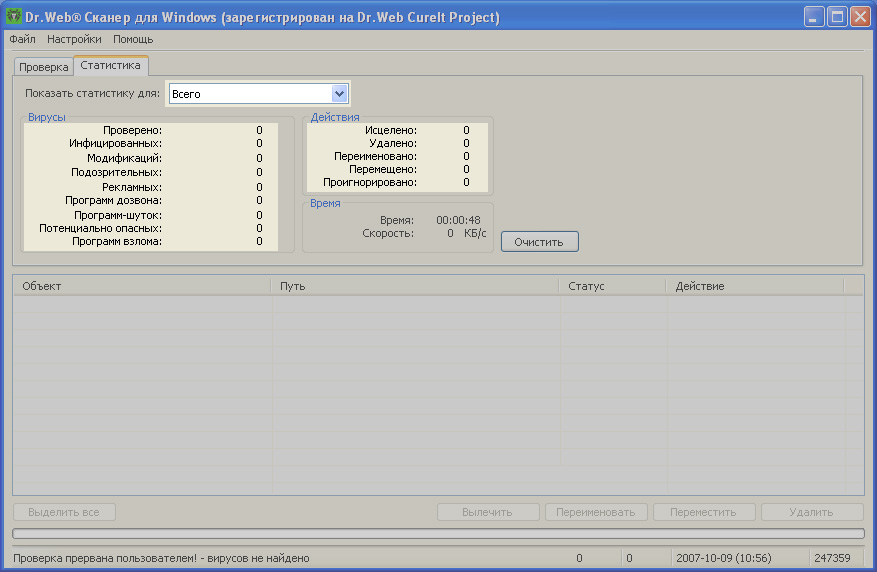Click the Действия group title
The height and width of the screenshot is (572, 877).
tap(335, 117)
